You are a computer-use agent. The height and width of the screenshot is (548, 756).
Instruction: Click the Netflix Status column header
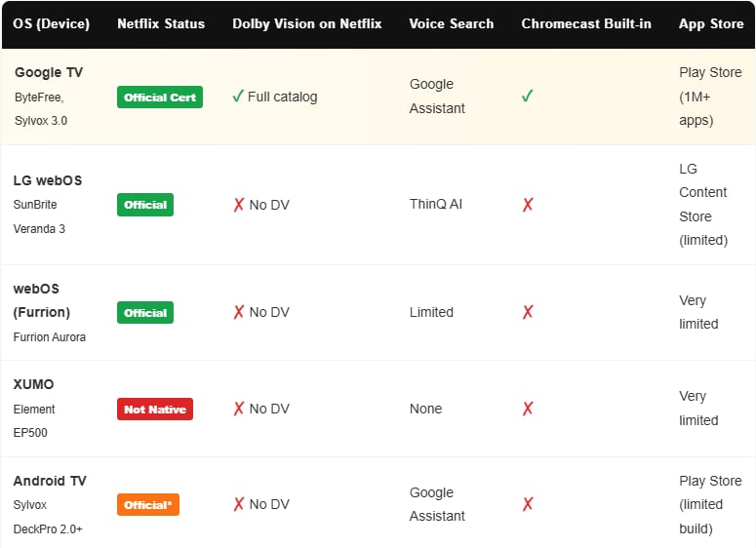[x=161, y=23]
